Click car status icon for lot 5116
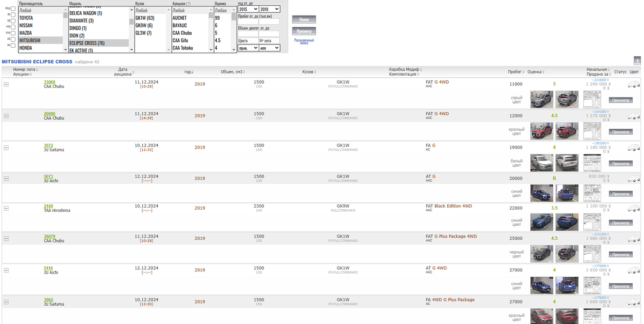The image size is (644, 324). [633, 270]
